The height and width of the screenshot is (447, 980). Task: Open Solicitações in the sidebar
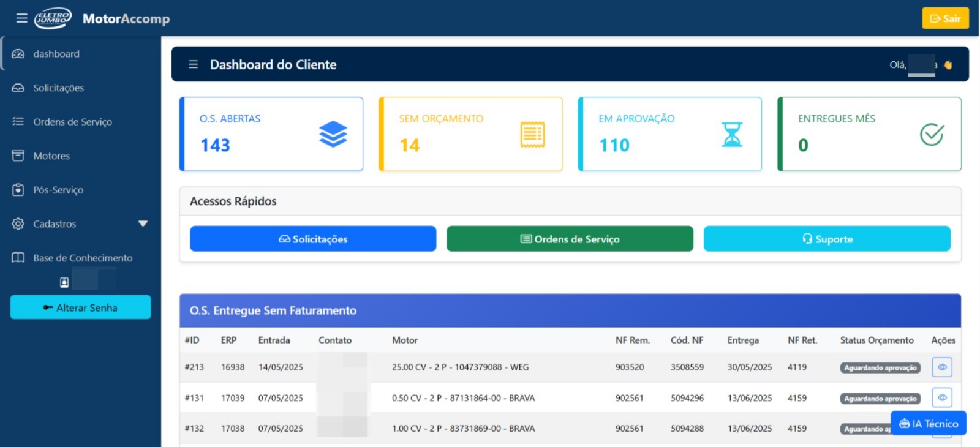(x=58, y=88)
